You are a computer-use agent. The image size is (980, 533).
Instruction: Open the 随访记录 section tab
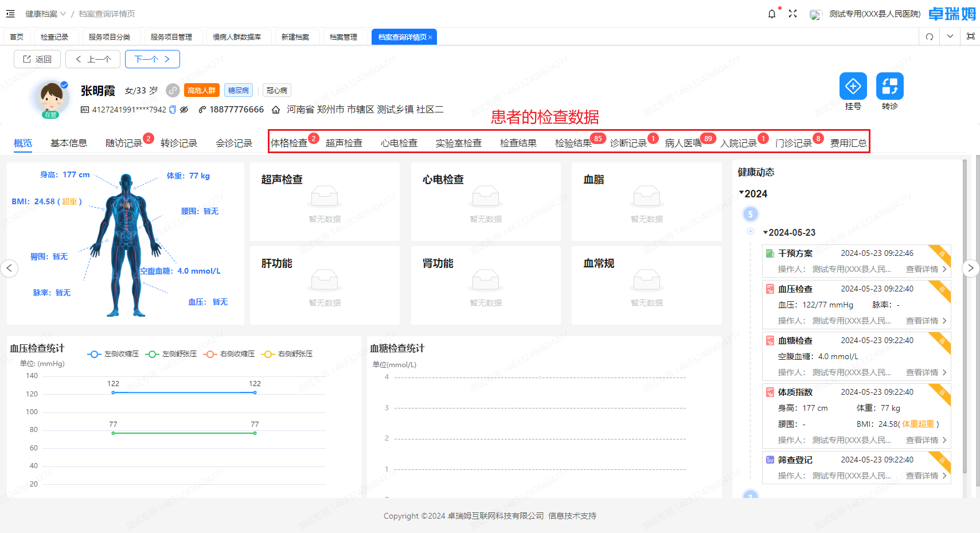[124, 143]
